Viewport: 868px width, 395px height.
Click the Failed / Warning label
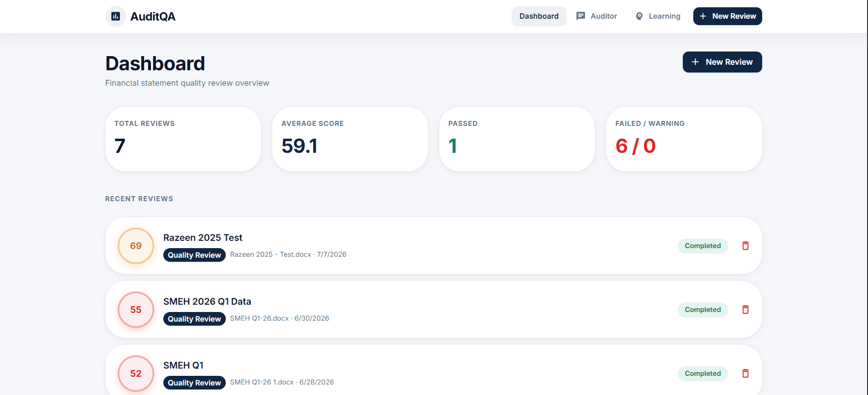pos(650,124)
